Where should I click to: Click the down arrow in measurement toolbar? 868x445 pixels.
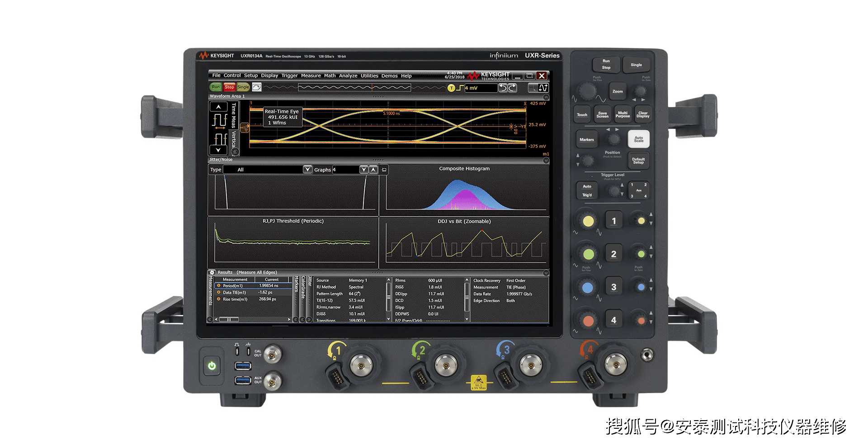pyautogui.click(x=219, y=150)
